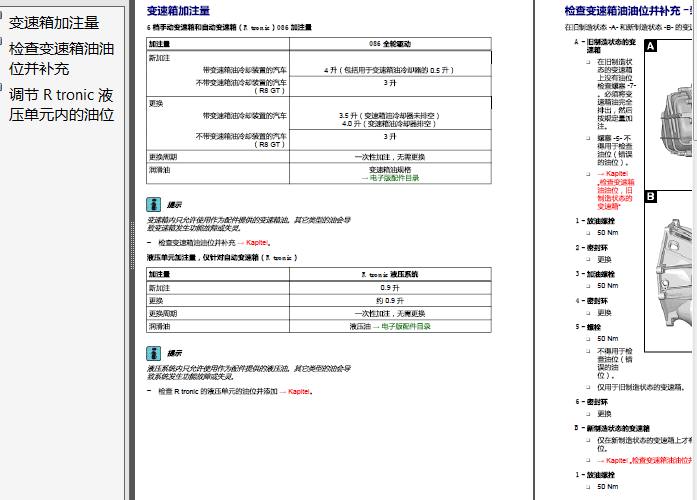
Task: Click the note 仅用于旧制造状态的变速箱
Action: coord(640,387)
